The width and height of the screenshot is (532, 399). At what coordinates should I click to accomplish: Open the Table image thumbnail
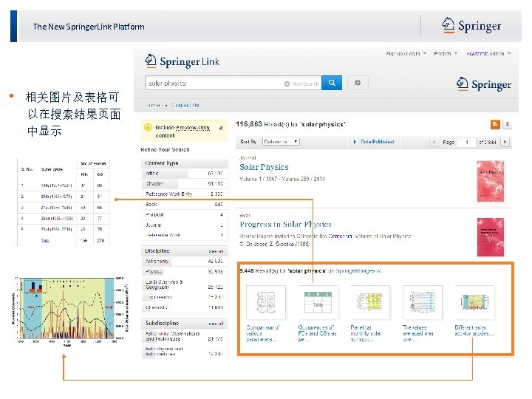click(318, 302)
